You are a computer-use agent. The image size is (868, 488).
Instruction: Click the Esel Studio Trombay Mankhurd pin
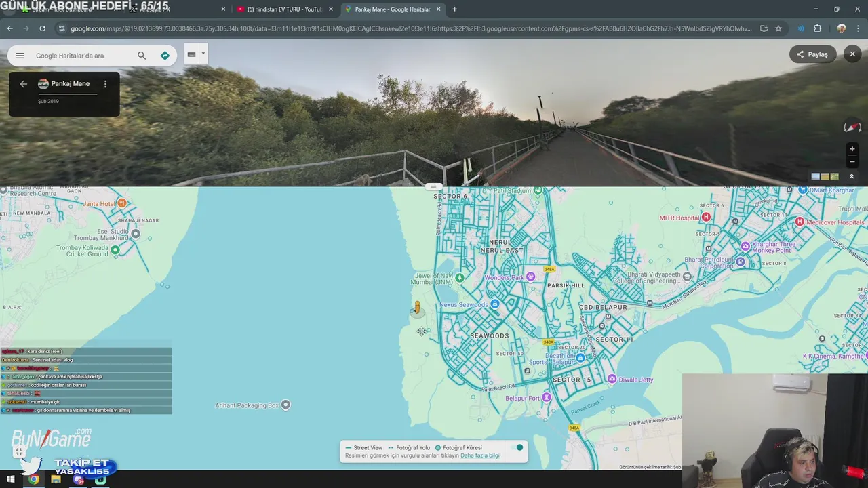(x=136, y=234)
